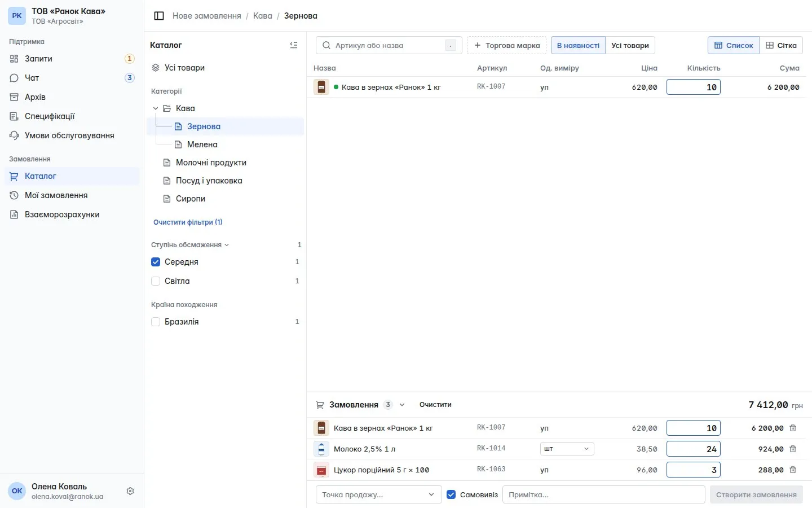The height and width of the screenshot is (508, 812).
Task: Click the Примітка note field
Action: pos(604,494)
